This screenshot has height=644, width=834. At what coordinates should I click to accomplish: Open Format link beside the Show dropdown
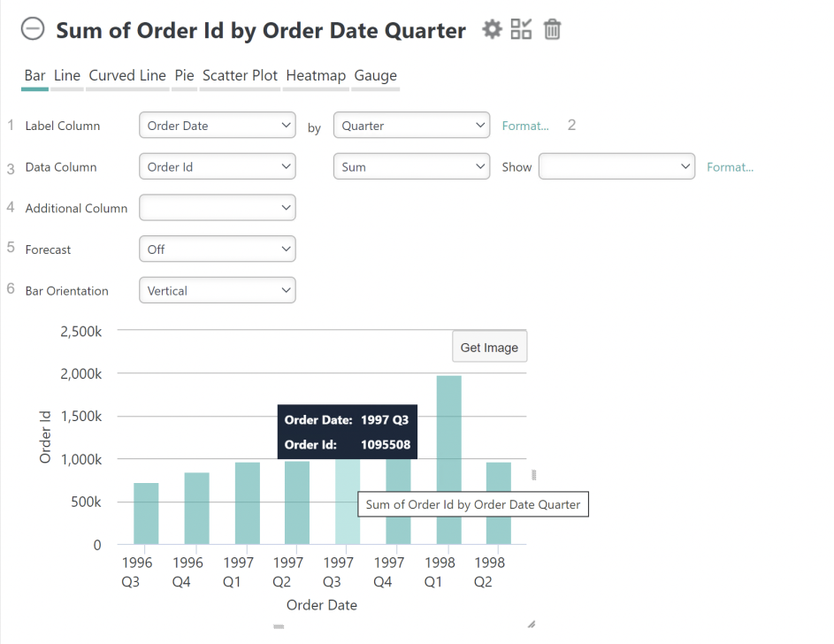730,167
